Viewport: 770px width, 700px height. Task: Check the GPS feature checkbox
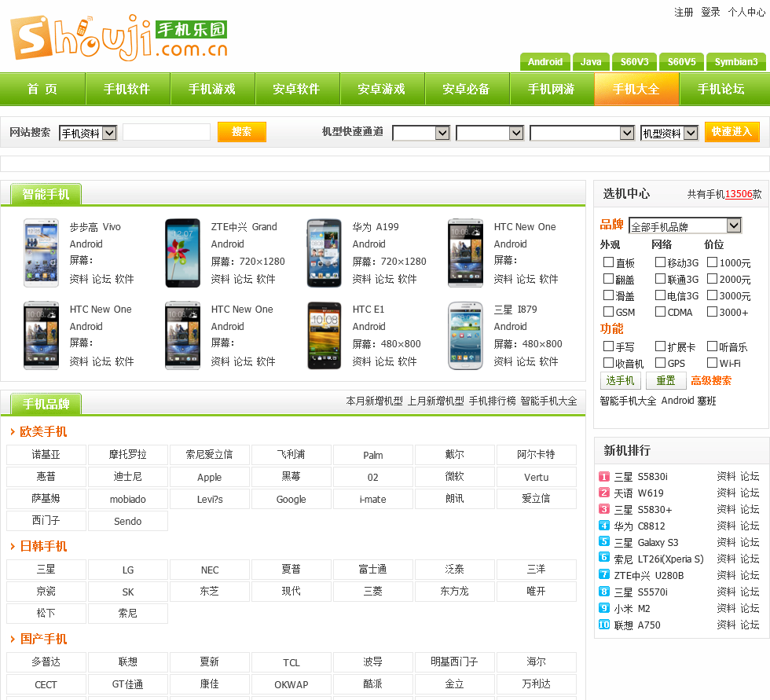pos(661,363)
